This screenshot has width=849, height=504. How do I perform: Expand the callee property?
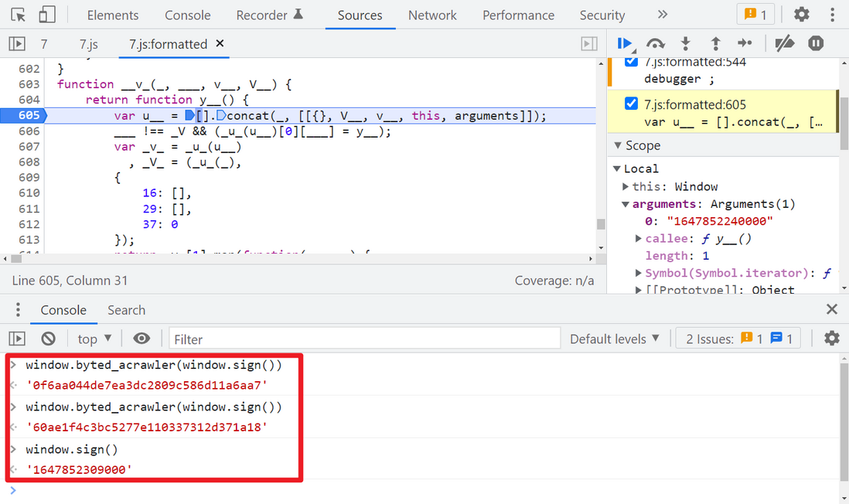[x=639, y=238]
